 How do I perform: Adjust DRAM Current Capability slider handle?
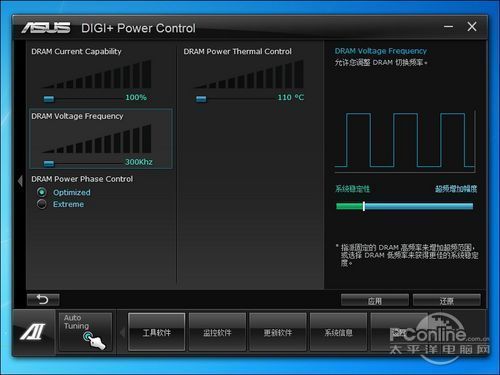49,99
